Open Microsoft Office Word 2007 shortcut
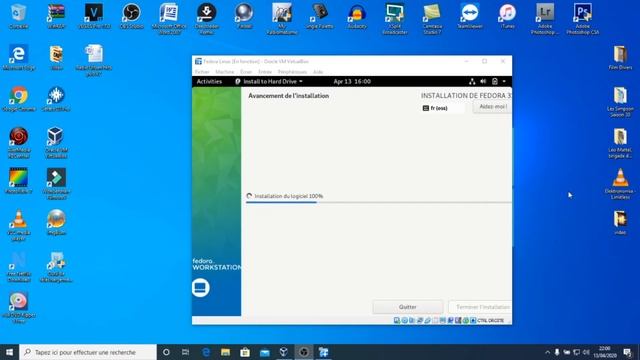The image size is (640, 360). click(x=169, y=19)
